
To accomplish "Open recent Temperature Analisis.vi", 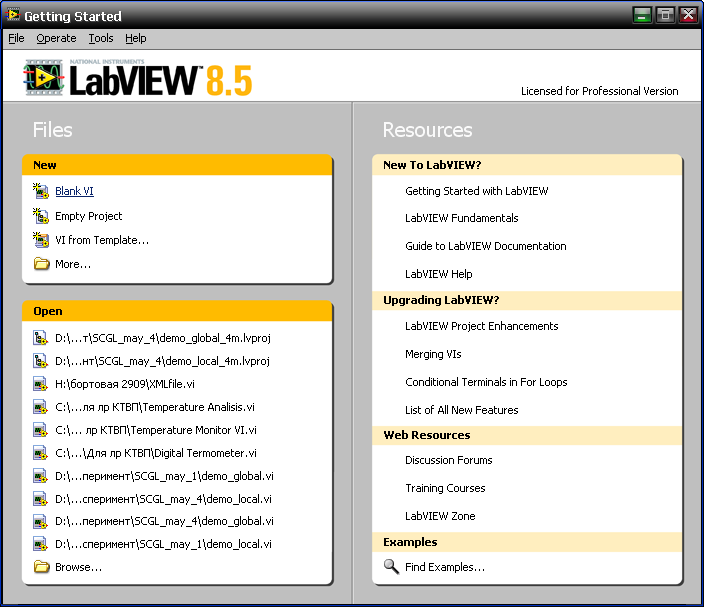I will 155,407.
